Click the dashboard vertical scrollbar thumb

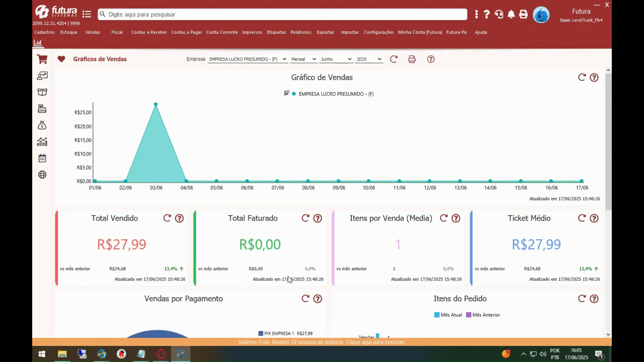tap(608, 141)
